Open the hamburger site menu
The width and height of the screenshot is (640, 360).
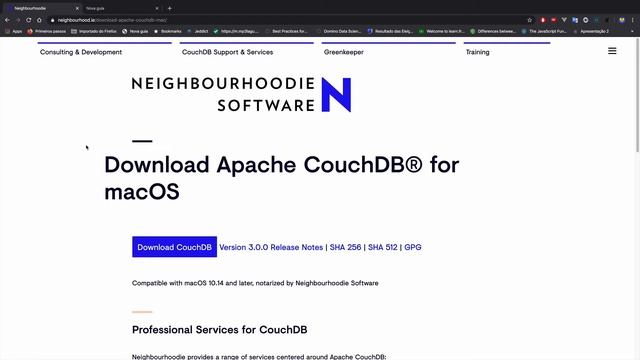[x=612, y=51]
